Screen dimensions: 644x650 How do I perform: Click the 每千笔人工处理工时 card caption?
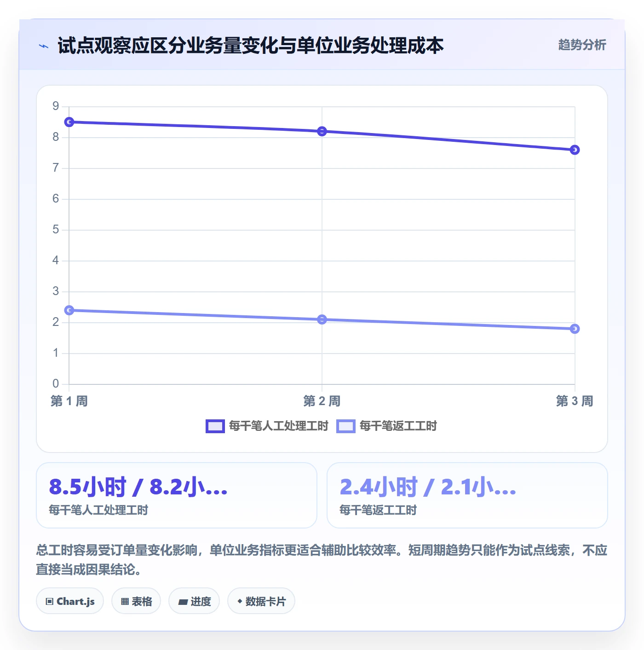tap(98, 510)
